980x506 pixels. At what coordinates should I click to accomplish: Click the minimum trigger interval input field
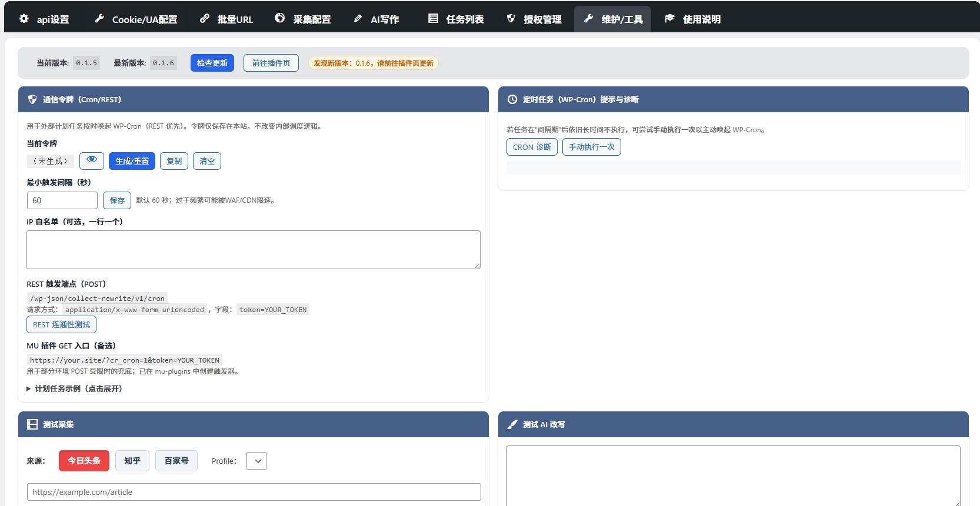pos(62,200)
